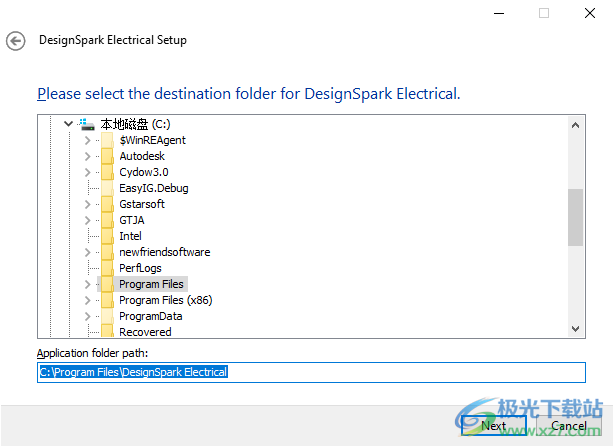
Task: Select the Gstarsoft folder name
Action: point(142,204)
